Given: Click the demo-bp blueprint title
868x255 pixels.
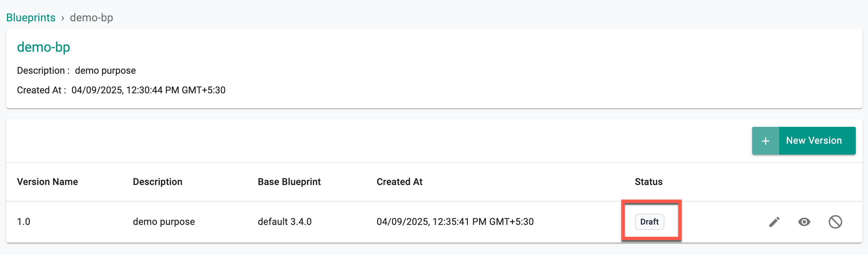Looking at the screenshot, I should pyautogui.click(x=44, y=47).
